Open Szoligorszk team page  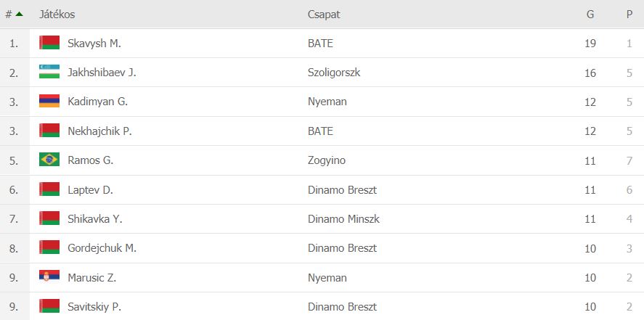click(x=334, y=73)
